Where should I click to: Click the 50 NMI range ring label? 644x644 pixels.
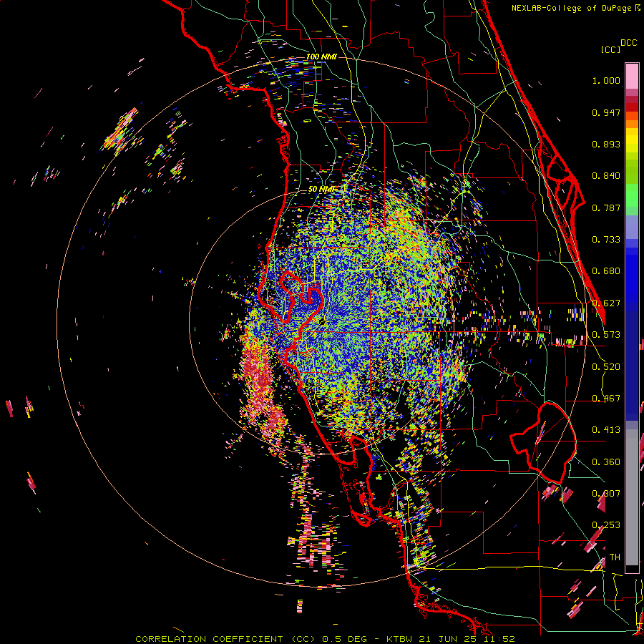[x=321, y=189]
